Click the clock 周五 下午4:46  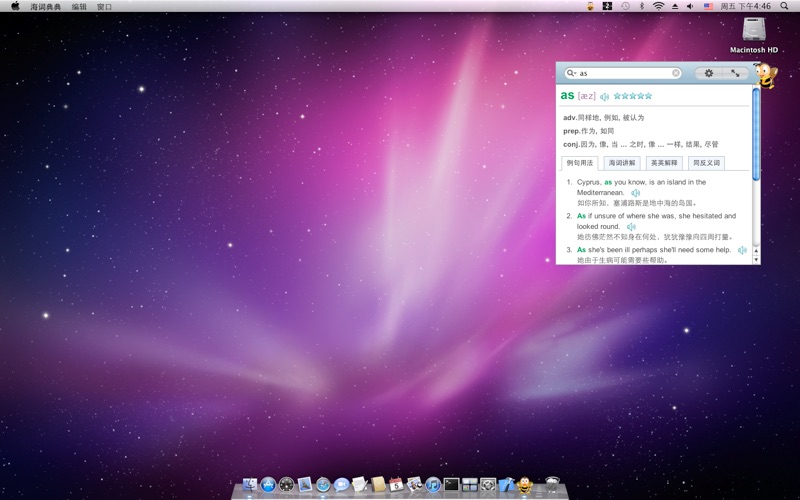tap(745, 6)
